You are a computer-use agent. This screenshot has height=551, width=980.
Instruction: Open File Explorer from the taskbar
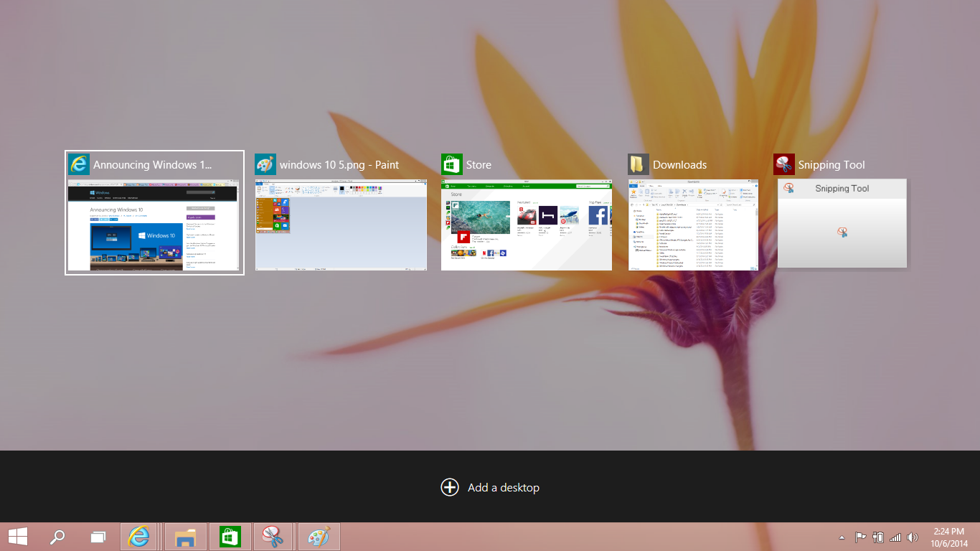[185, 536]
